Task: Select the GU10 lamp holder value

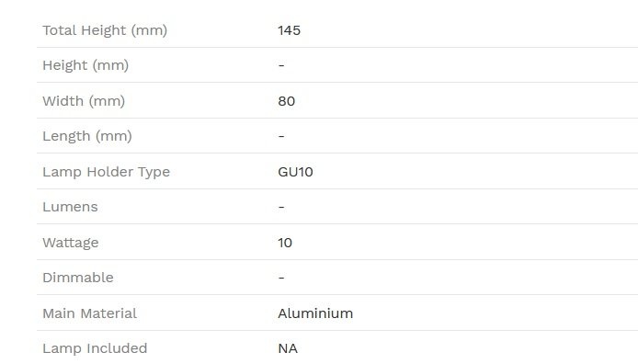Action: pyautogui.click(x=295, y=172)
